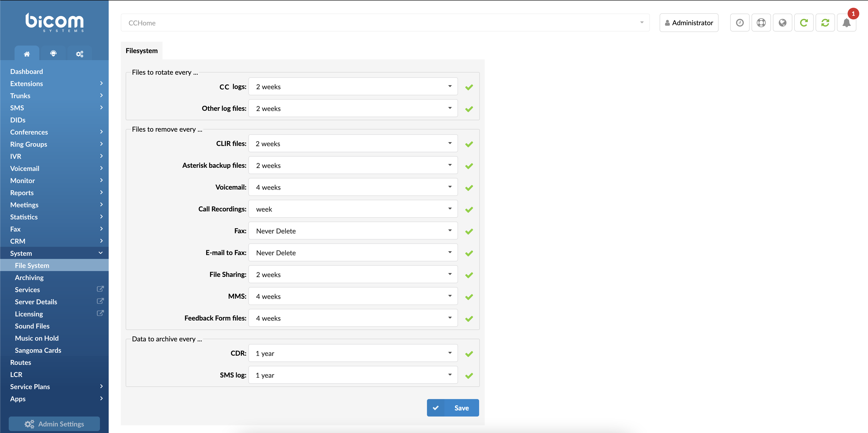Click the sync/rotate refresh icon in top navbar
Image resolution: width=868 pixels, height=433 pixels.
(827, 23)
